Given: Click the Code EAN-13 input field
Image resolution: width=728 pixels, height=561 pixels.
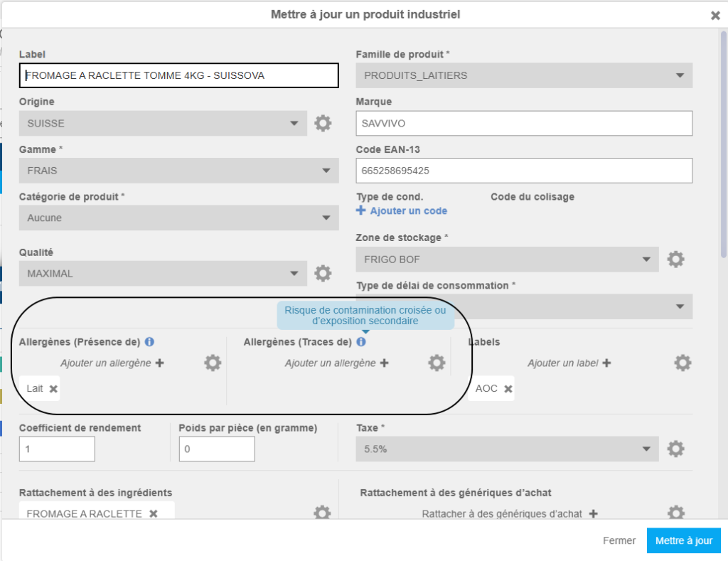Looking at the screenshot, I should [524, 171].
